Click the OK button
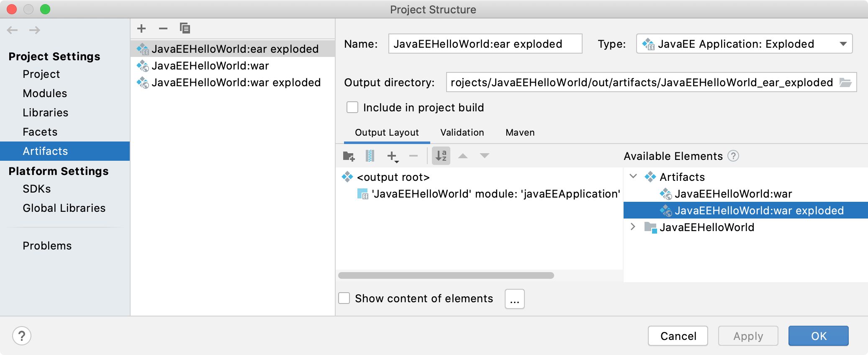 pyautogui.click(x=818, y=336)
